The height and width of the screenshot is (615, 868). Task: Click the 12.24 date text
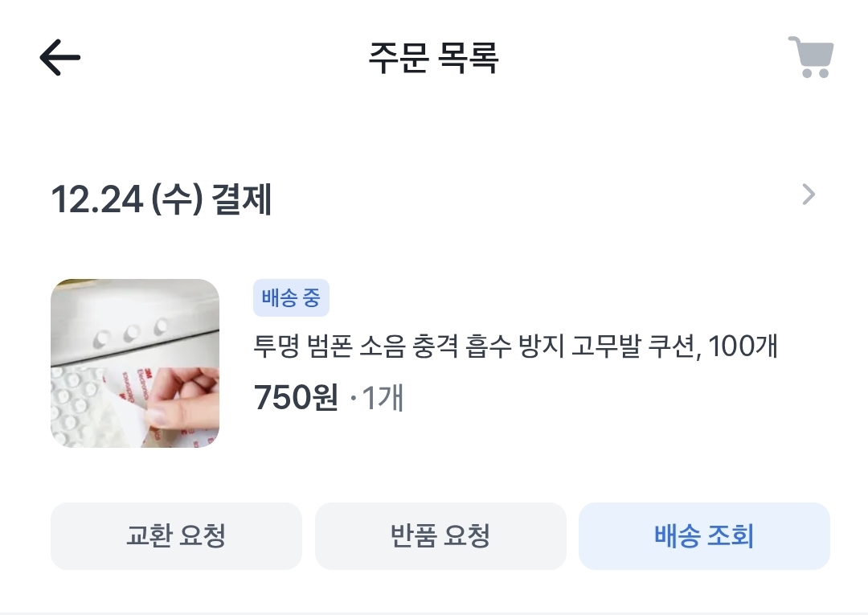click(x=97, y=199)
